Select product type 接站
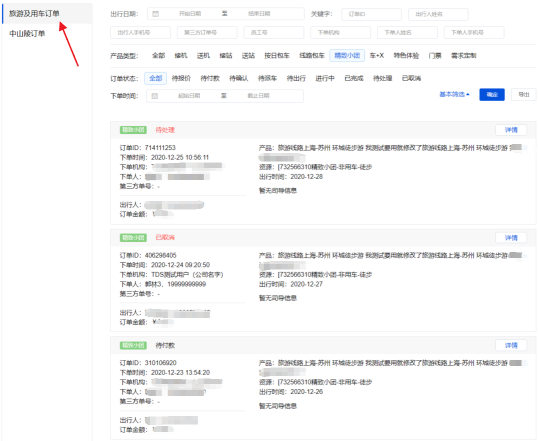The height and width of the screenshot is (441, 539). (226, 56)
